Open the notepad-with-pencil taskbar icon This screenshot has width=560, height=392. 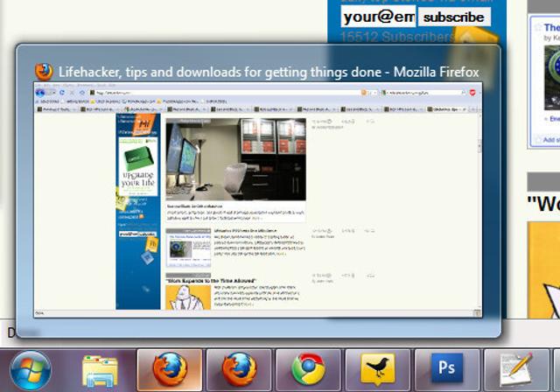516,370
